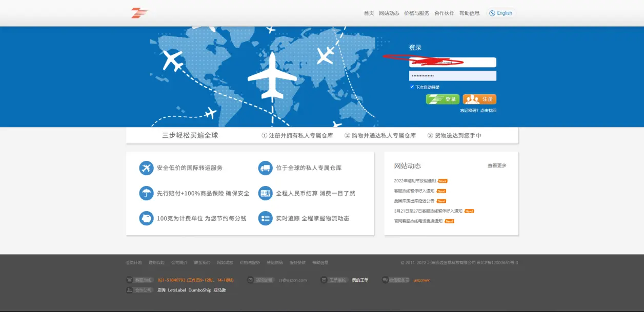Click the green 登录 button
Viewport: 644px width, 312px height.
[x=442, y=99]
